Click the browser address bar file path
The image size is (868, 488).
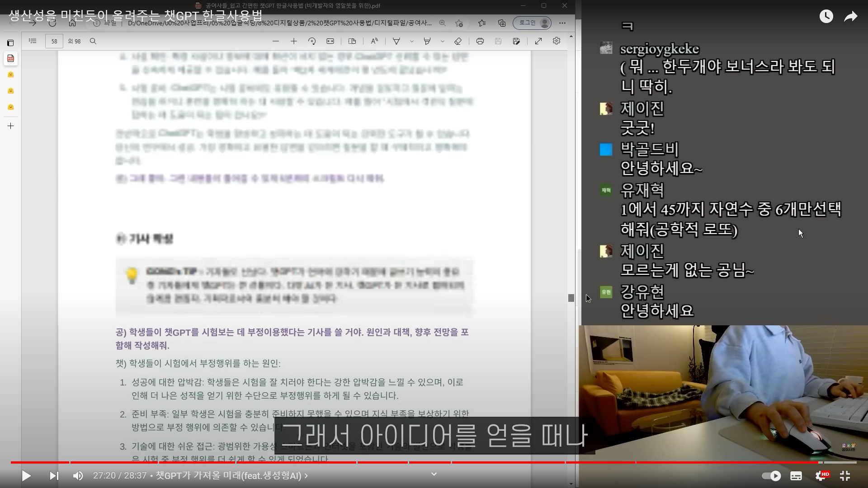[279, 23]
